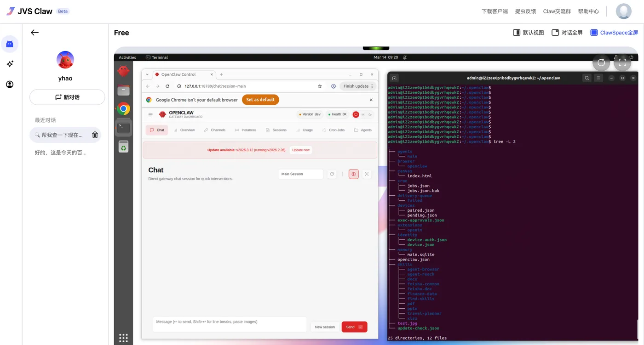
Task: Open the Sessions tab
Action: 276,130
